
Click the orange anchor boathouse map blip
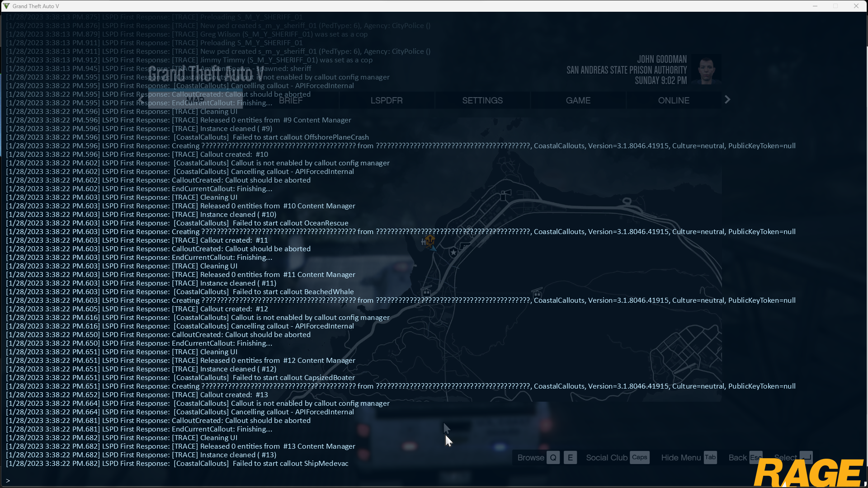coord(430,240)
